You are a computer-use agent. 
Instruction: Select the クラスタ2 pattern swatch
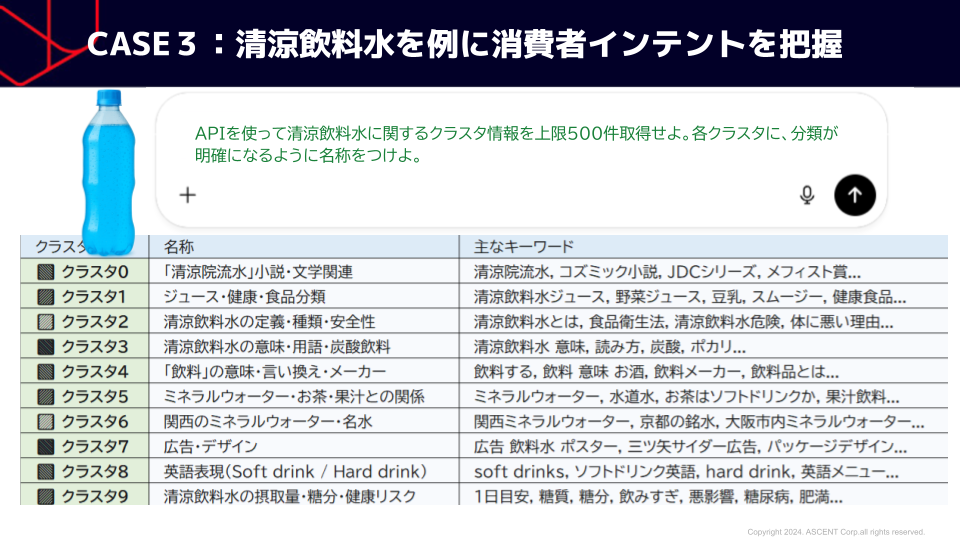tap(44, 322)
